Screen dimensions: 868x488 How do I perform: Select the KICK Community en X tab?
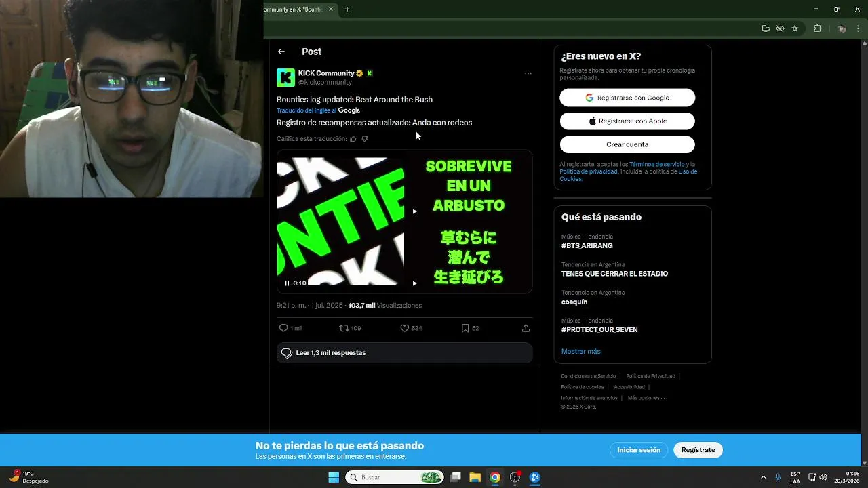292,9
